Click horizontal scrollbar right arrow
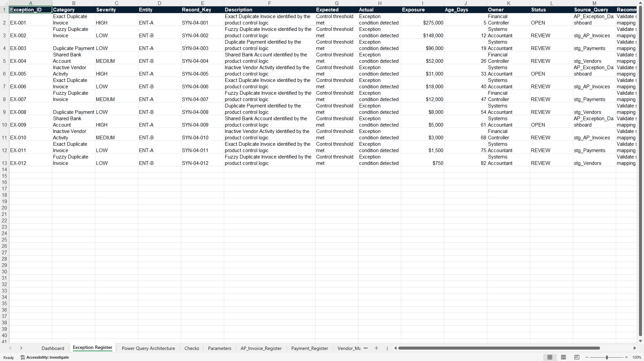The width and height of the screenshot is (644, 361). pyautogui.click(x=635, y=348)
